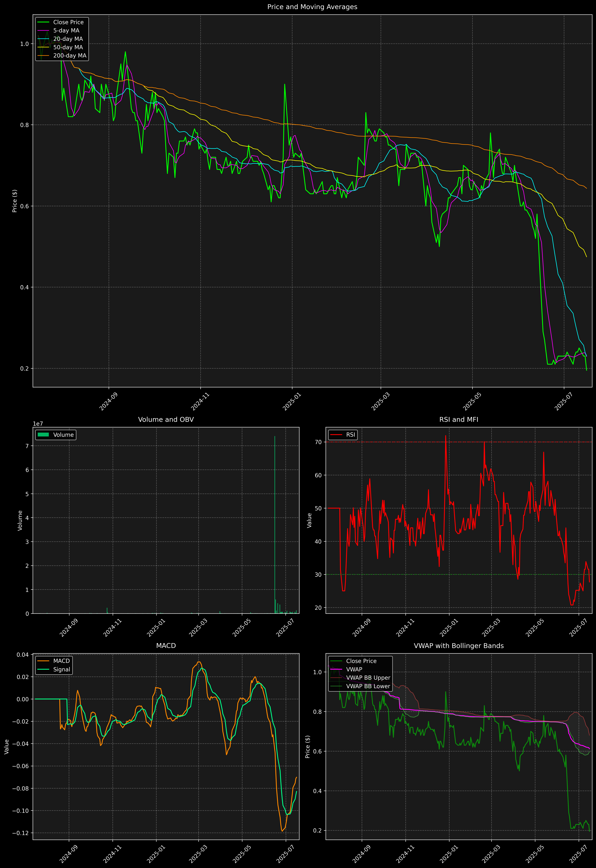Click the 'Volume and OBV' chart title

[x=166, y=419]
